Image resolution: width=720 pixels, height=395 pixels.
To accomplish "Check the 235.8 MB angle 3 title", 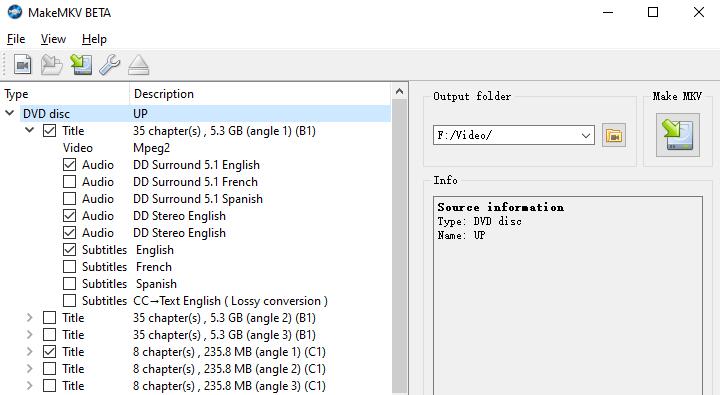I will [49, 386].
